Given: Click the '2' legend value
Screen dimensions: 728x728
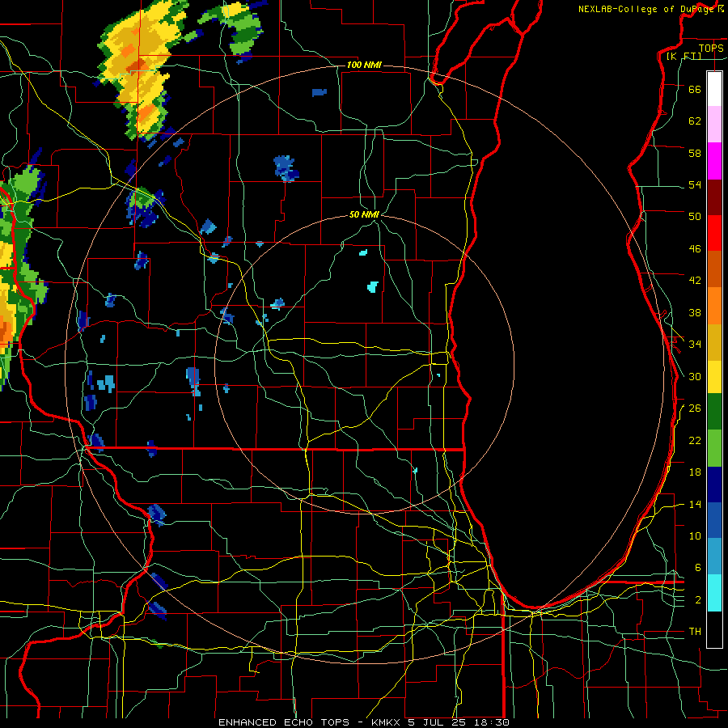Looking at the screenshot, I should coord(698,600).
